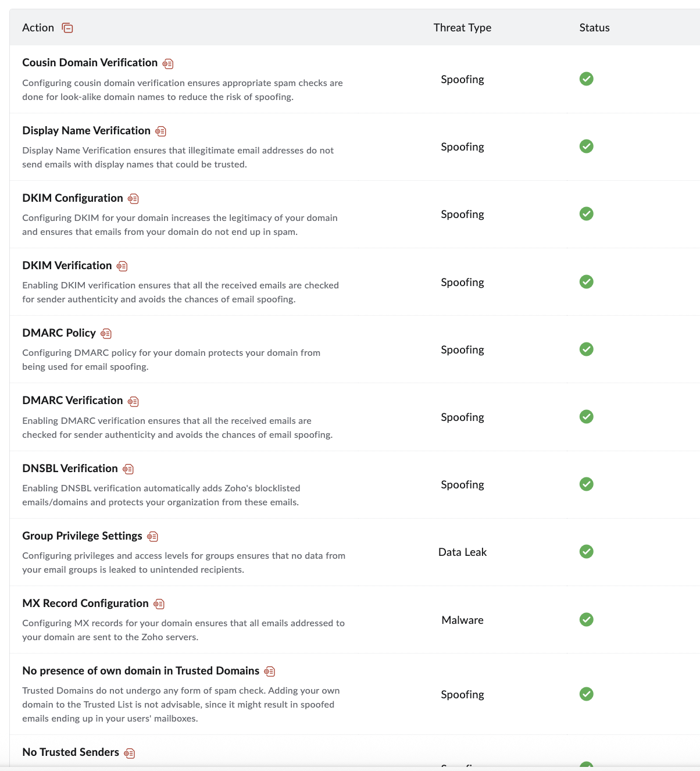Open settings icon beside No Trusted Senders
This screenshot has width=700, height=771.
[130, 753]
